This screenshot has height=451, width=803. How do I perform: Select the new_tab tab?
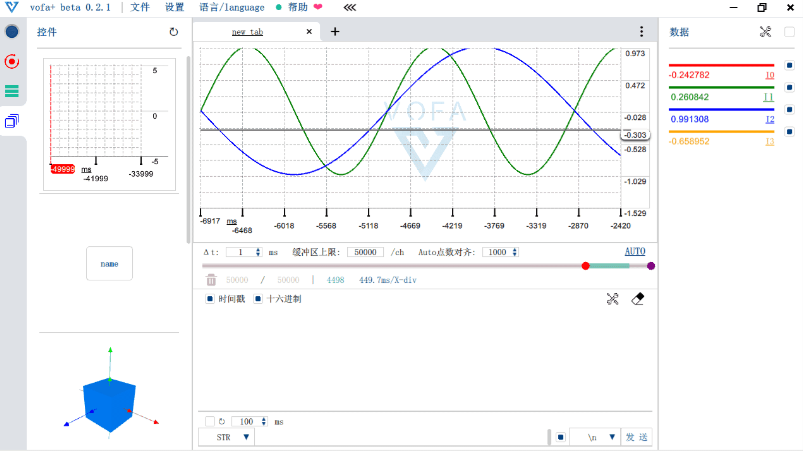247,32
